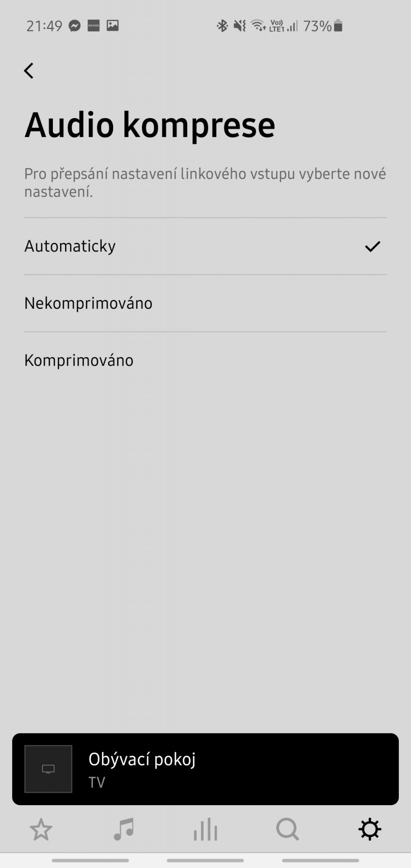Screen dimensions: 411x868
Task: Open the search magnifier tab
Action: [x=288, y=830]
